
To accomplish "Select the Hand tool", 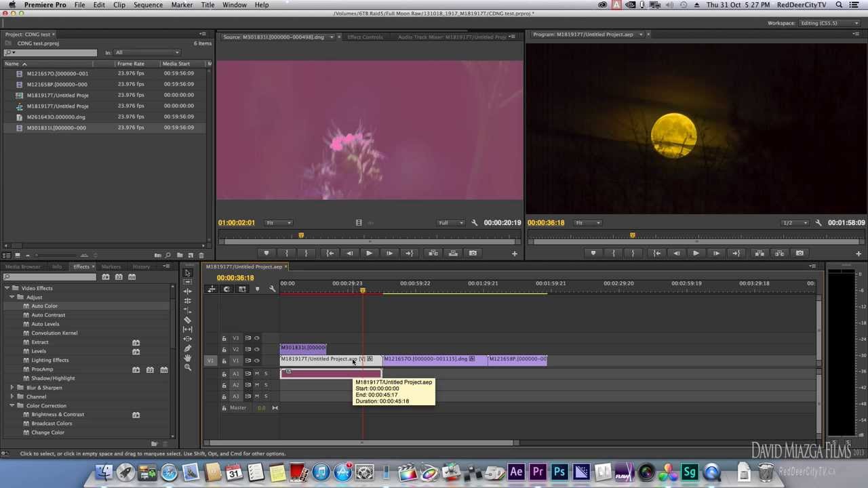I will pos(188,358).
